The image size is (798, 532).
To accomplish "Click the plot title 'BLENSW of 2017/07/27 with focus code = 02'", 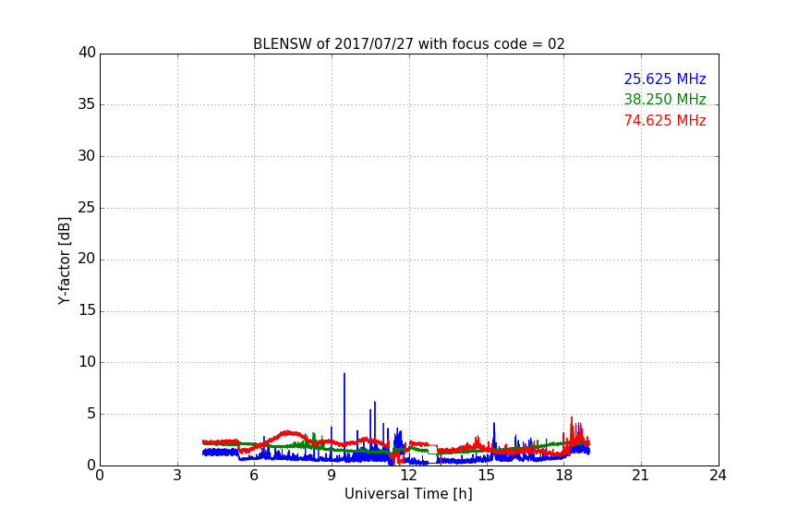I will coord(408,44).
